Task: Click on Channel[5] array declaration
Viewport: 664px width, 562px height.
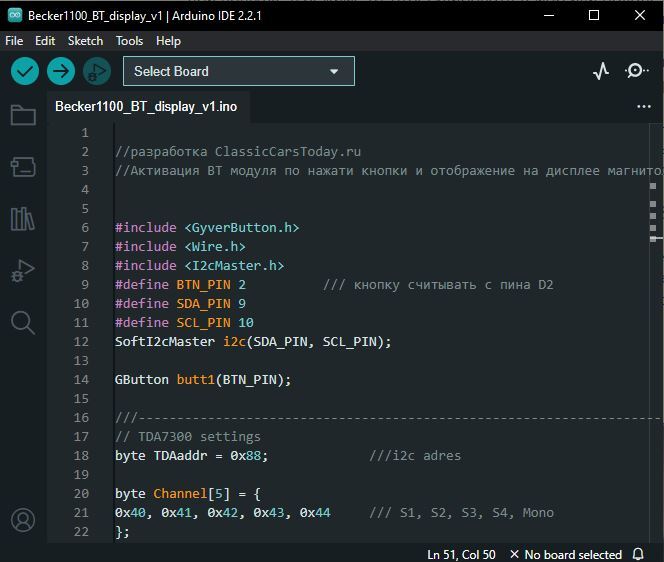Action: coord(191,493)
